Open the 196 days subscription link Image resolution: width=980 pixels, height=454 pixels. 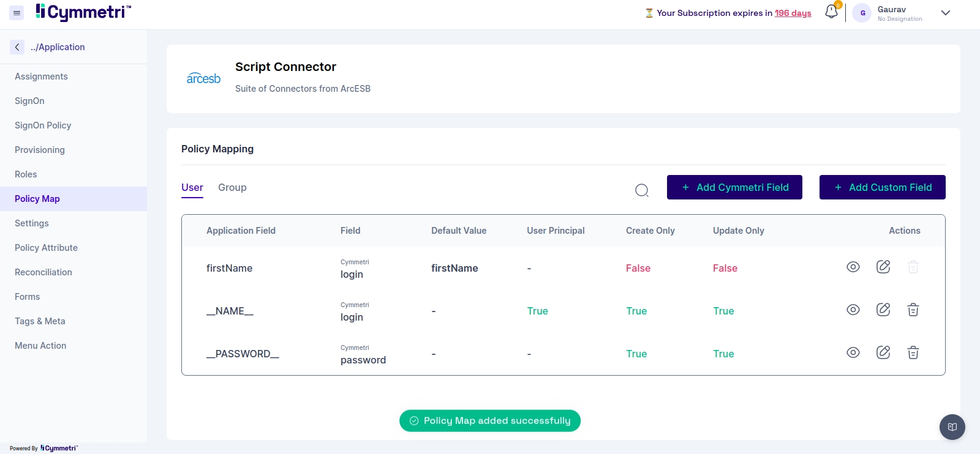(793, 13)
